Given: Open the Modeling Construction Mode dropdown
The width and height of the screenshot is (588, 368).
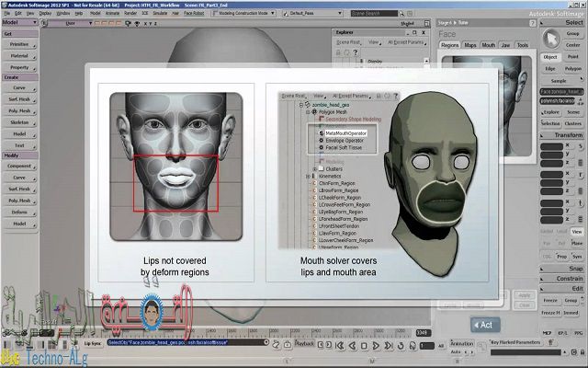Looking at the screenshot, I should [243, 13].
